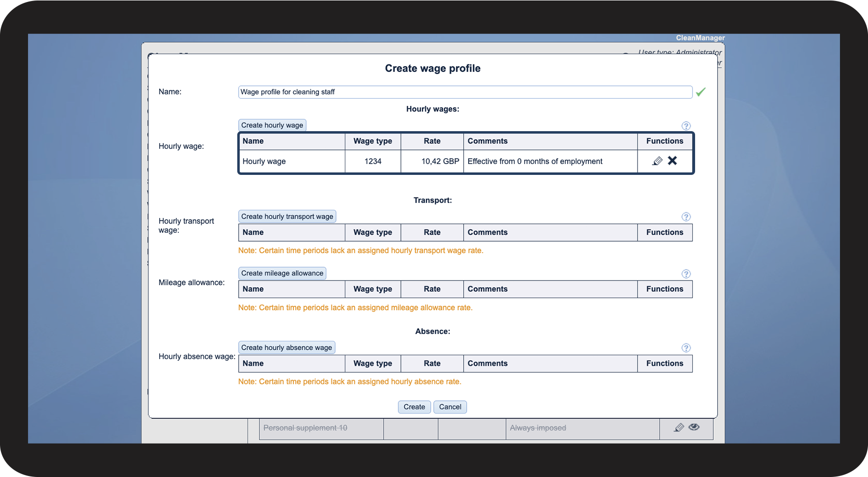Screen dimensions: 868x477
Task: Show help for Hourly absence wage section
Action: [686, 348]
